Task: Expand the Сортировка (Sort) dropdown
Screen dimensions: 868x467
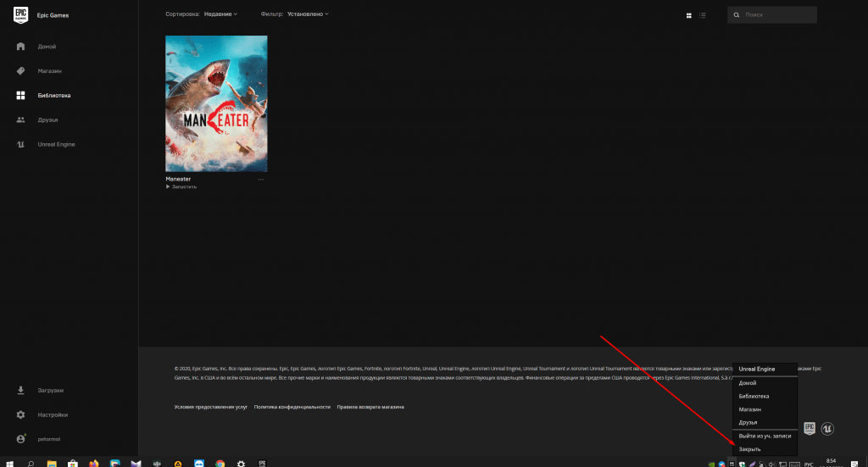Action: (220, 14)
